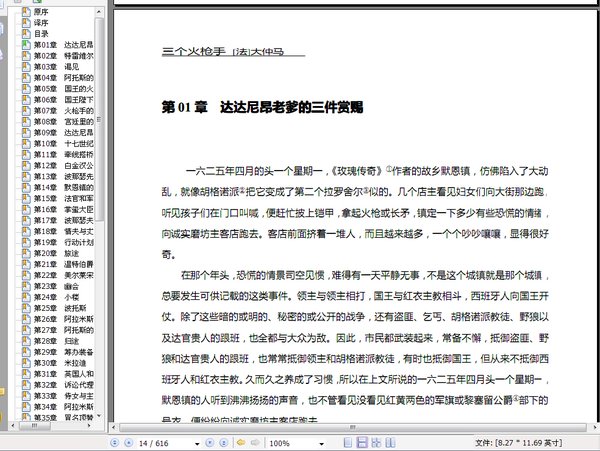This screenshot has width=600, height=451.
Task: Go to the previous page button
Action: 129,443
